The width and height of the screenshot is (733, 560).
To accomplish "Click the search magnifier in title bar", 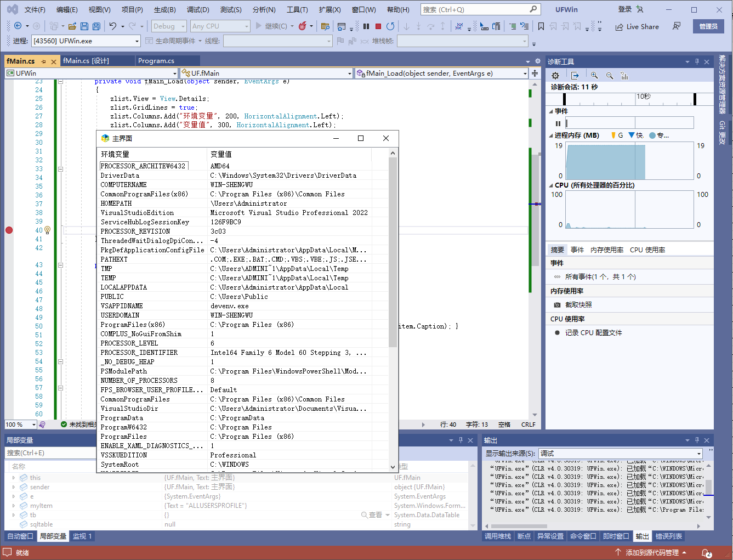I will tap(533, 9).
